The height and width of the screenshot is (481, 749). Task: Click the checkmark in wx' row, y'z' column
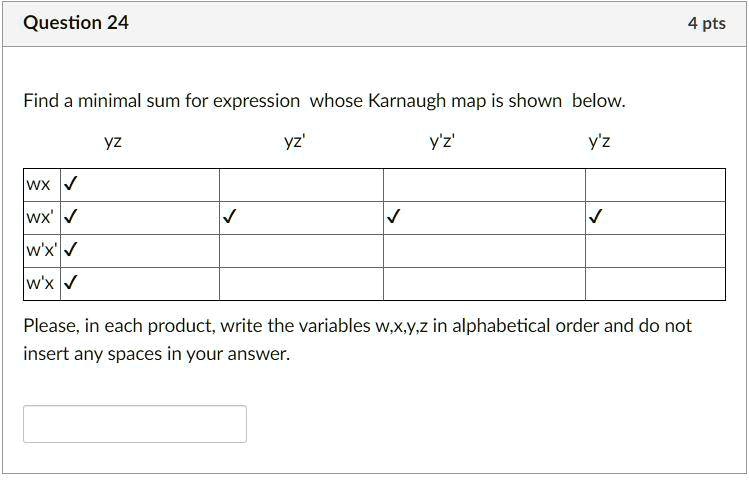[x=393, y=216]
